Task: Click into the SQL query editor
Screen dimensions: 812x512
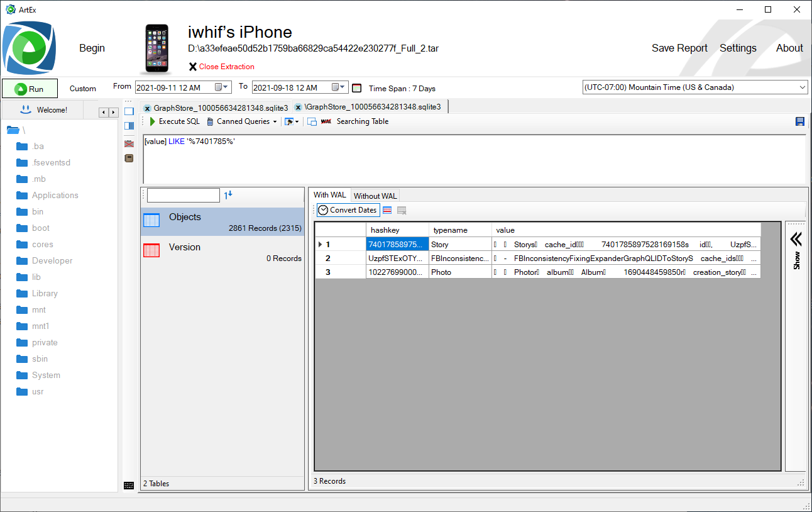Action: coord(474,159)
